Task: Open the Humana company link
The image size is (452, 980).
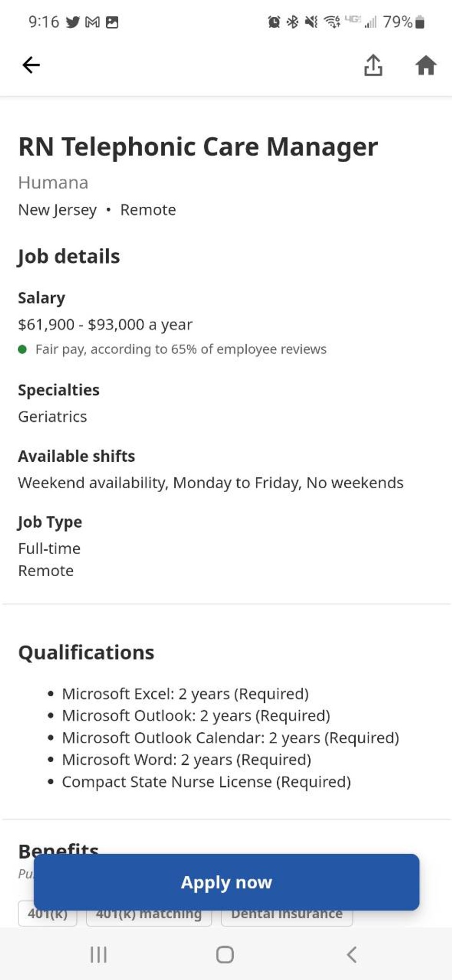Action: tap(53, 182)
